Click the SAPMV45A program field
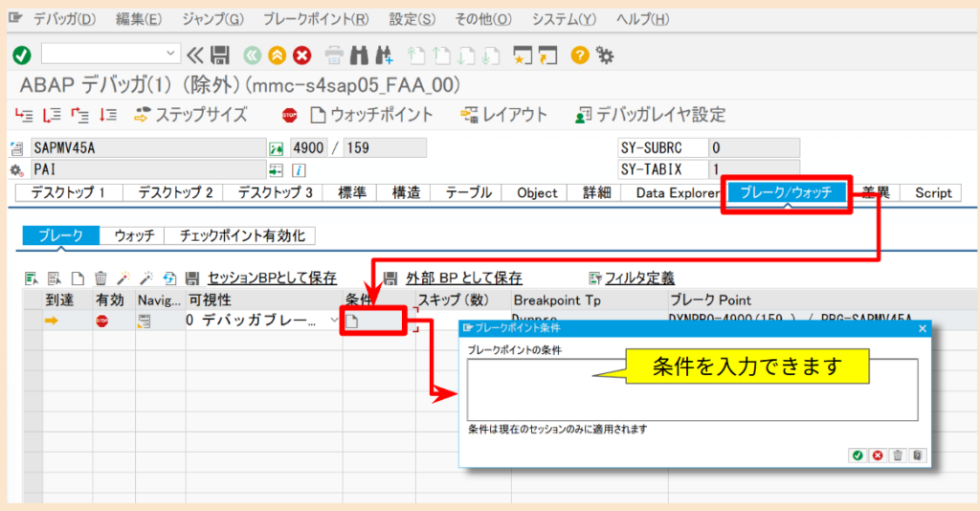Image resolution: width=980 pixels, height=511 pixels. [x=148, y=148]
